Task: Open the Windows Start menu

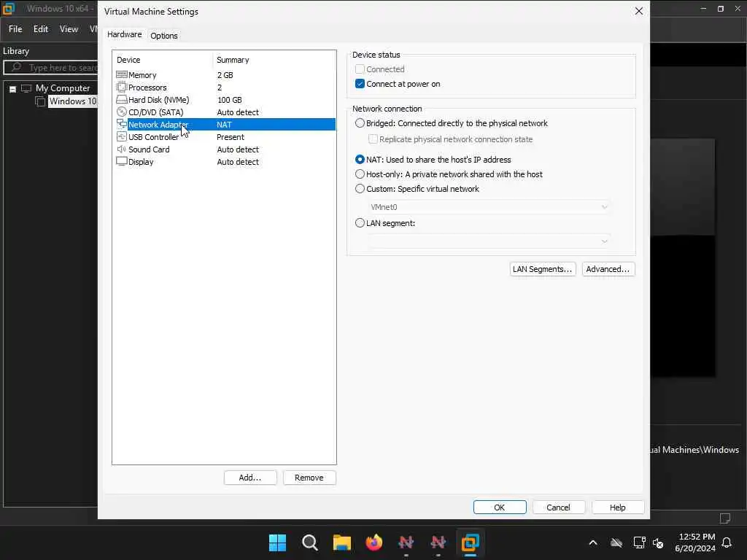Action: (277, 542)
